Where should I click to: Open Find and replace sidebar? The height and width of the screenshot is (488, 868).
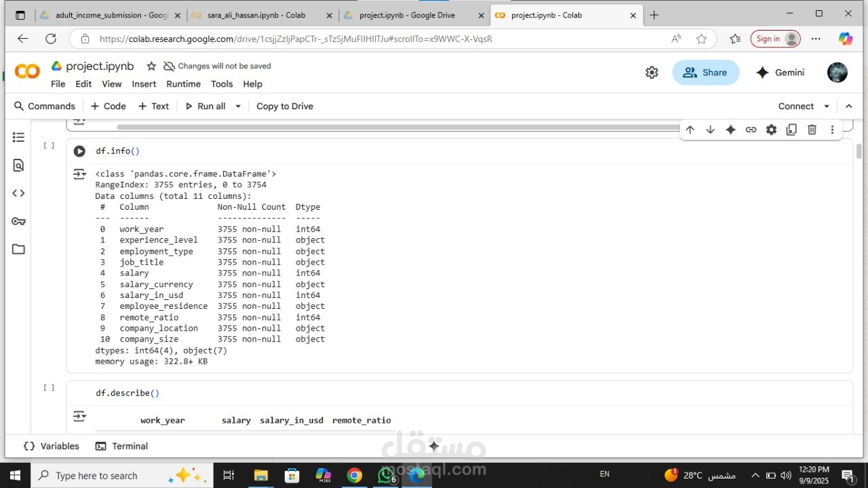(x=18, y=166)
